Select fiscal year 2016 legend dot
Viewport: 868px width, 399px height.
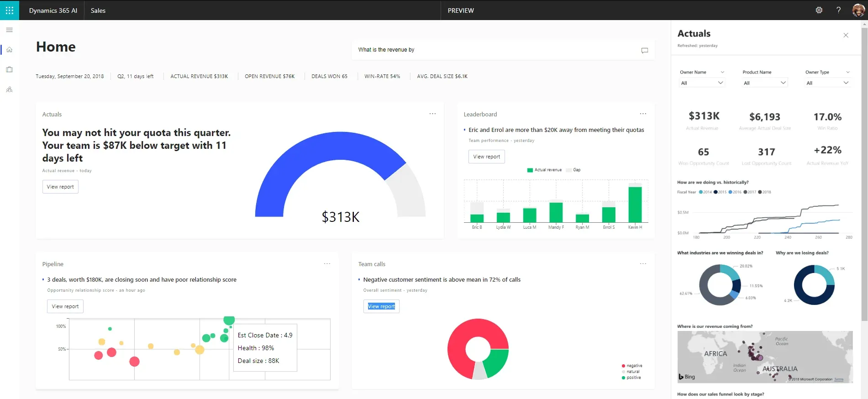click(730, 192)
